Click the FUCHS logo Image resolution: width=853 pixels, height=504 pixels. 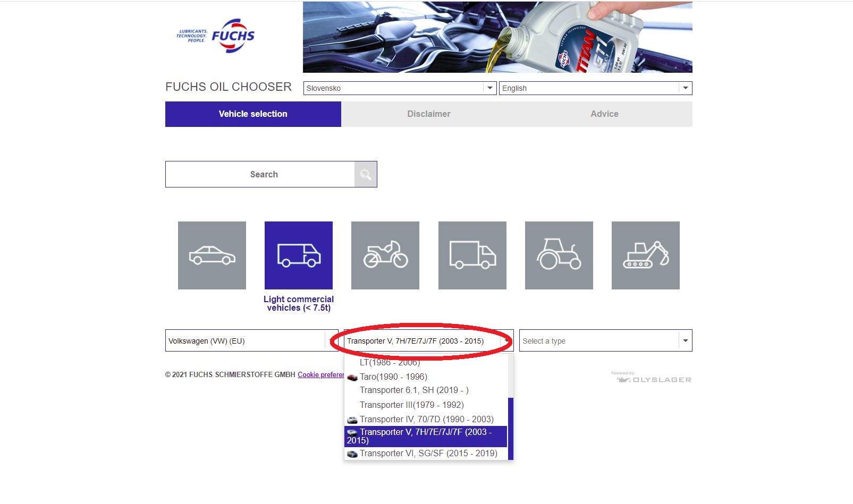click(x=215, y=36)
